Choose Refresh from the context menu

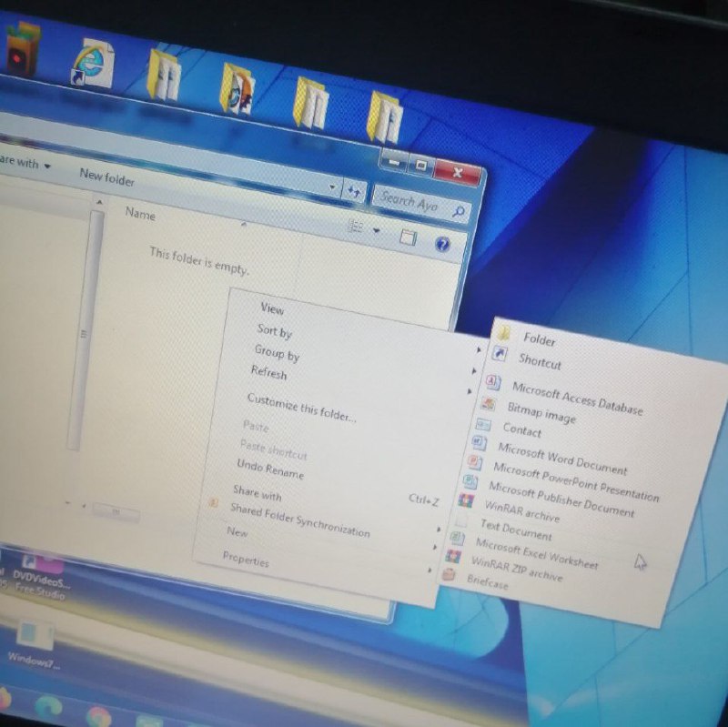tap(268, 372)
